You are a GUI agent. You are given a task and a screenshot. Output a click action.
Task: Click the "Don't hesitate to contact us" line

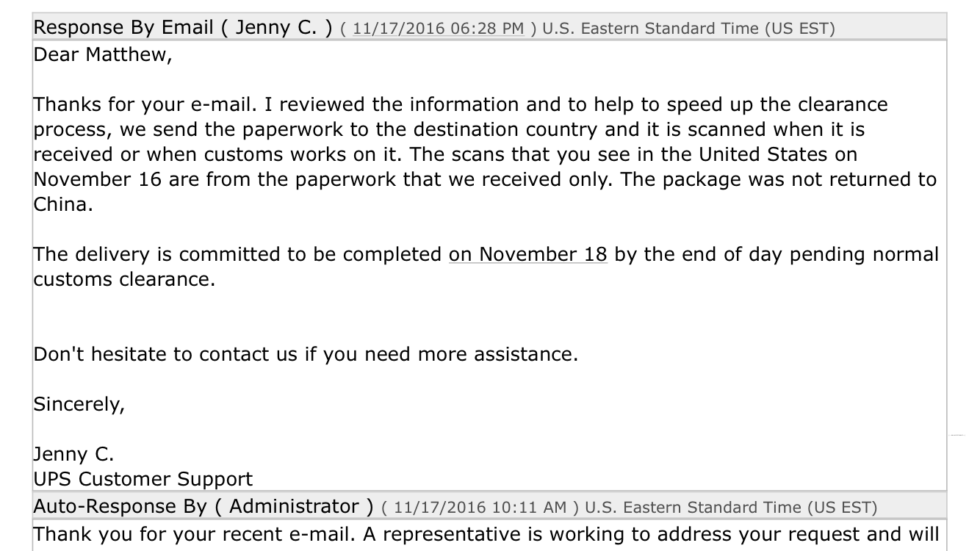click(x=306, y=355)
